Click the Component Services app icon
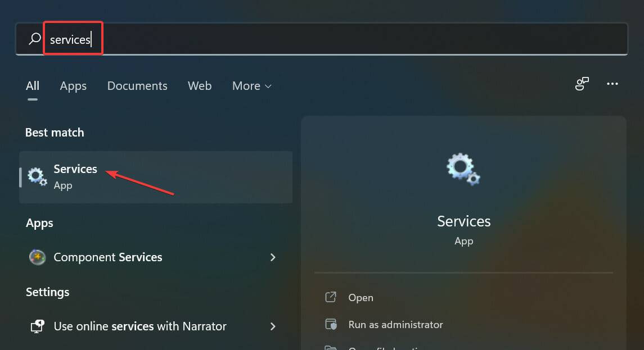The height and width of the screenshot is (350, 644). click(37, 257)
